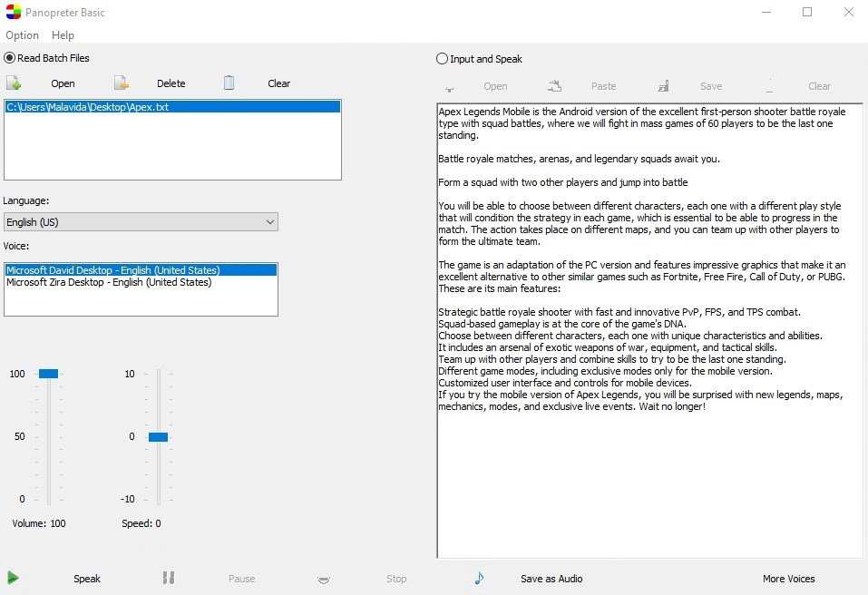Click the Save icon in Input panel

tap(663, 86)
